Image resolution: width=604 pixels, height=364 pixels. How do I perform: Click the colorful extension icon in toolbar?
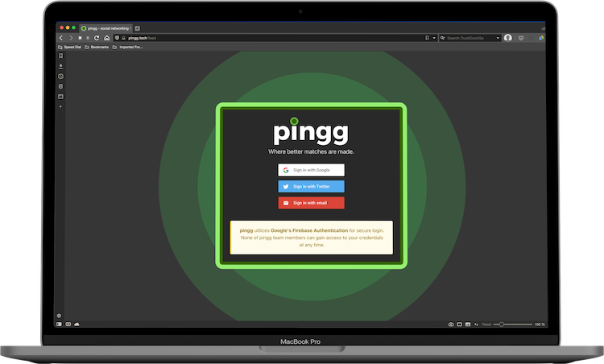coord(541,38)
